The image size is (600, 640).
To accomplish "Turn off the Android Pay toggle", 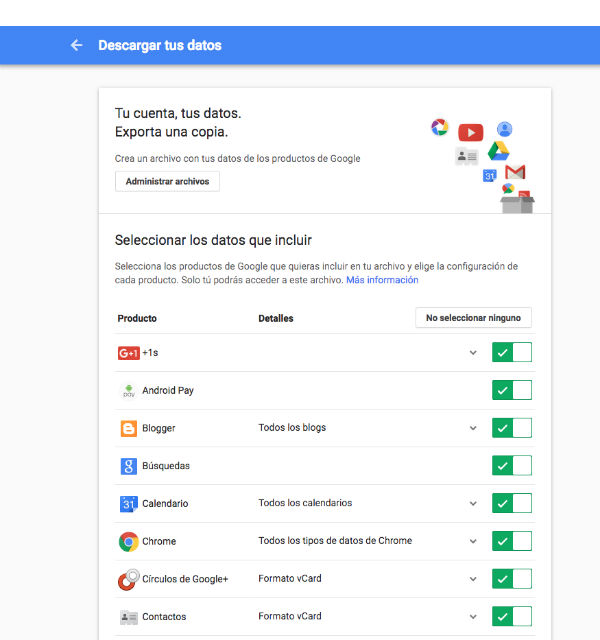I will click(x=512, y=390).
